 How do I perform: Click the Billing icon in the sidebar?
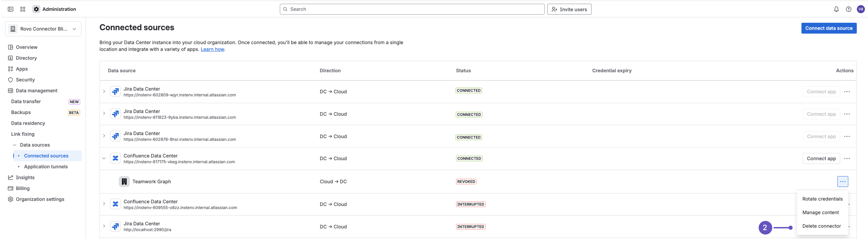(11, 188)
